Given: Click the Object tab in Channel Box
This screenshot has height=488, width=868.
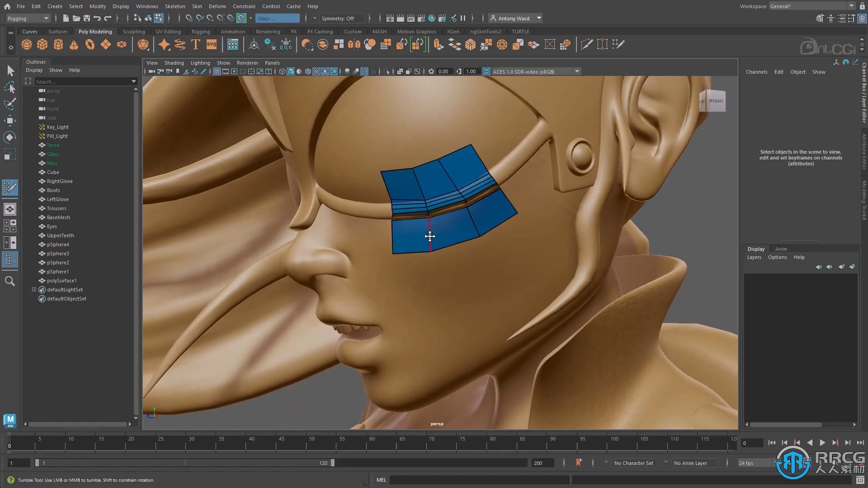Looking at the screenshot, I should click(797, 71).
